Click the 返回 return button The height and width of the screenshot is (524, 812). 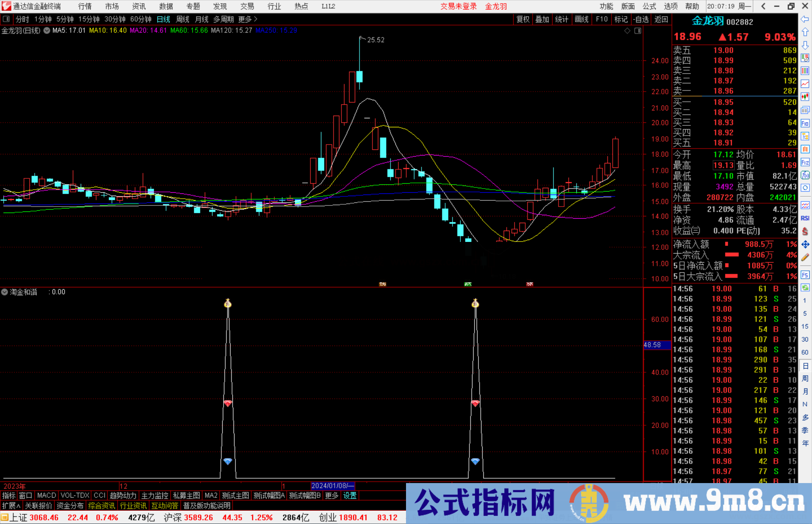point(661,19)
